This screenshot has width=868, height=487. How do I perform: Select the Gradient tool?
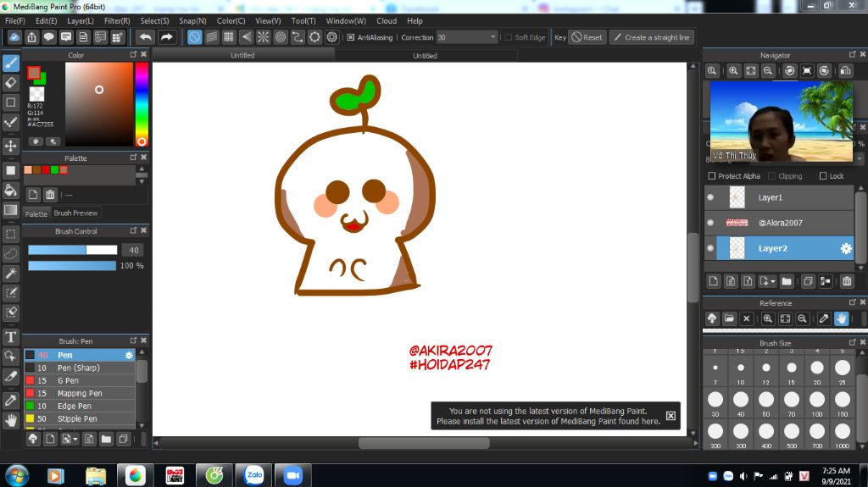[x=10, y=210]
